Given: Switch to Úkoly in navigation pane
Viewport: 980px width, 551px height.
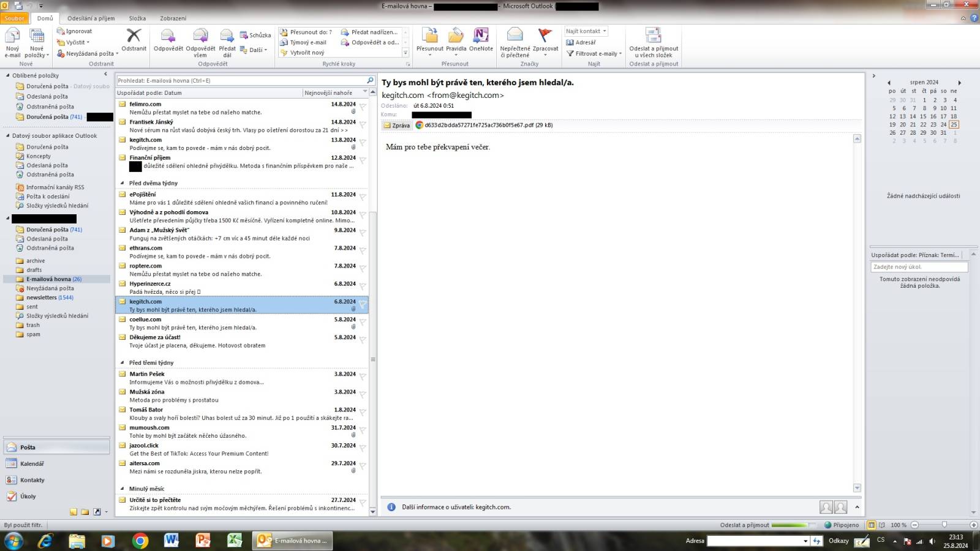Looking at the screenshot, I should (56, 497).
